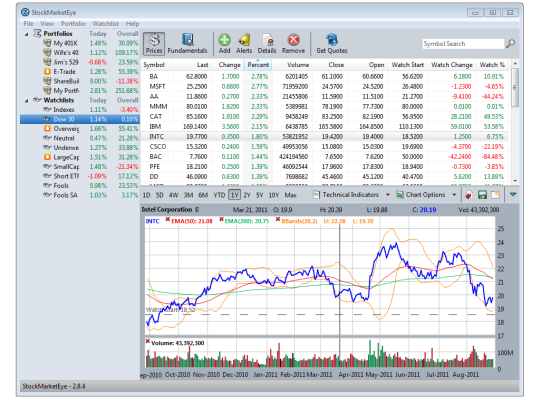The height and width of the screenshot is (399, 540).
Task: Remove the EMA(200) indicator with red X
Action: pyautogui.click(x=221, y=220)
